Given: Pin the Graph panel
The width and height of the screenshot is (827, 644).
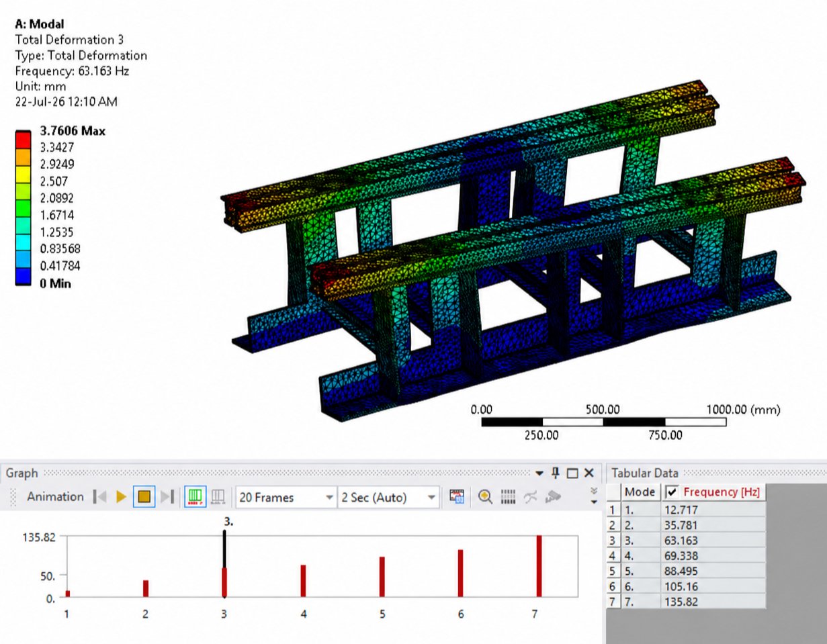Looking at the screenshot, I should click(x=556, y=473).
